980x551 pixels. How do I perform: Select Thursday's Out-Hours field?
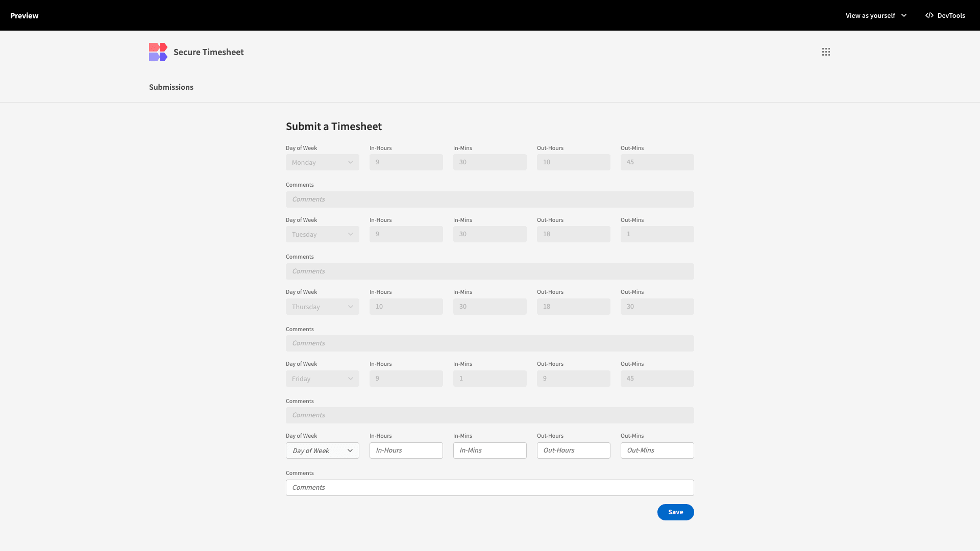click(x=574, y=307)
